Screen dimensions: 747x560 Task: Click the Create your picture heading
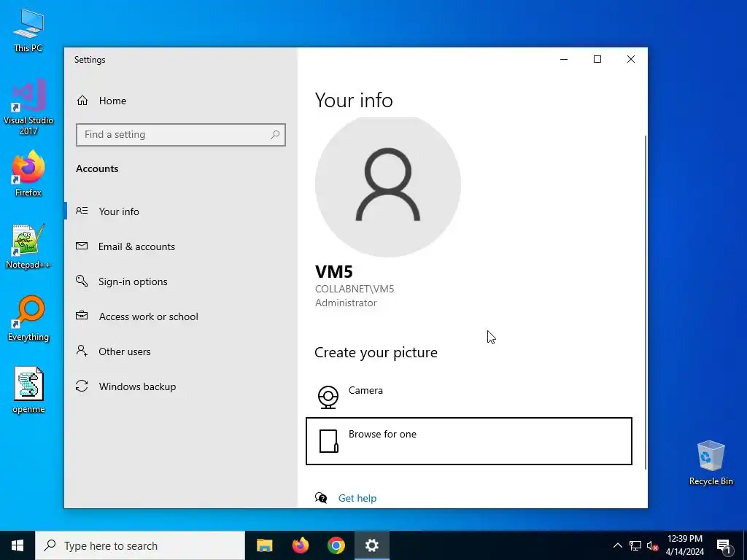376,352
